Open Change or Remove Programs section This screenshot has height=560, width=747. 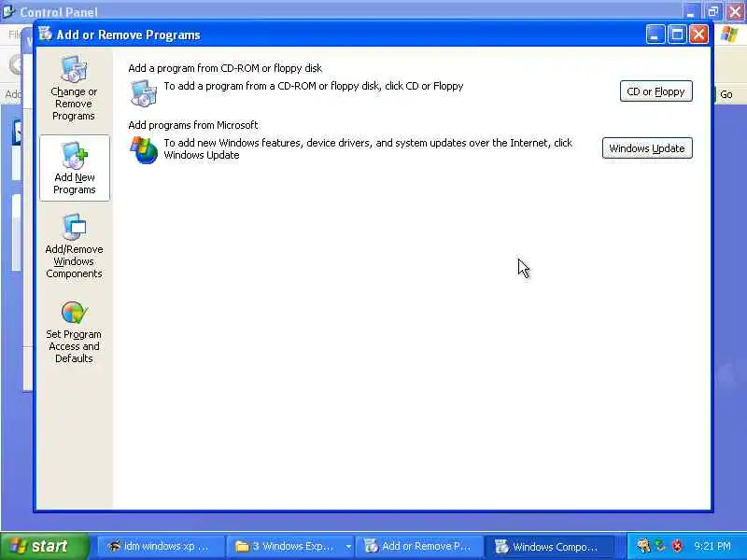(x=74, y=88)
